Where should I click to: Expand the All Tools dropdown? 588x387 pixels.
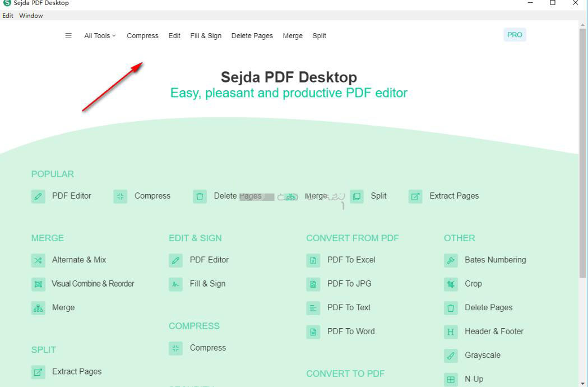pyautogui.click(x=100, y=36)
